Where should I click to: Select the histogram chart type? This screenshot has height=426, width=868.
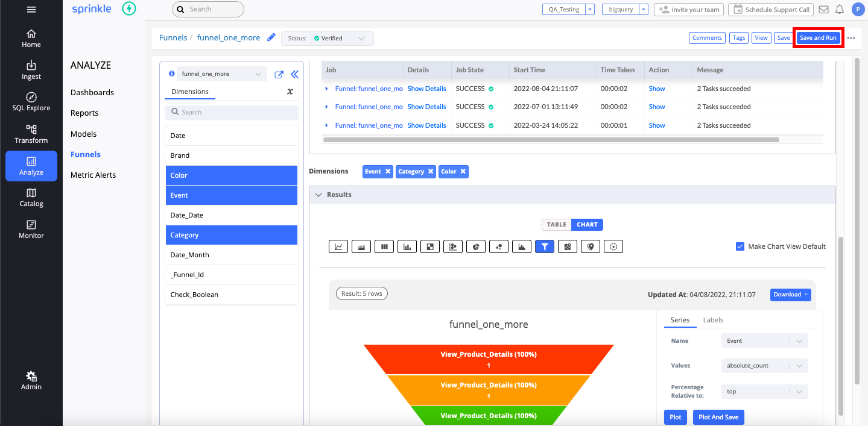pos(522,246)
